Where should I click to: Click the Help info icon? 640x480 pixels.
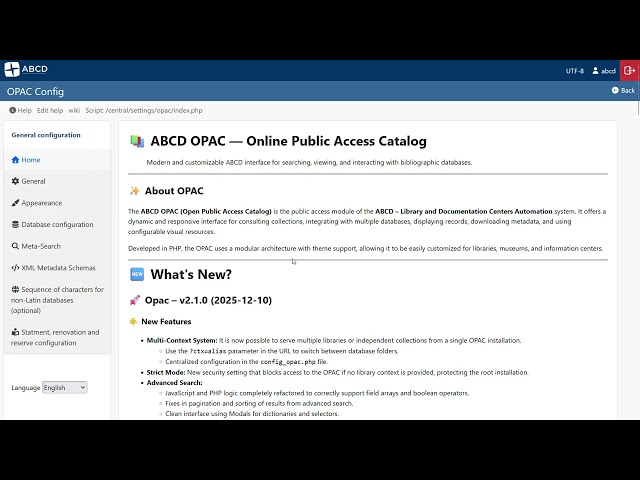[x=13, y=110]
